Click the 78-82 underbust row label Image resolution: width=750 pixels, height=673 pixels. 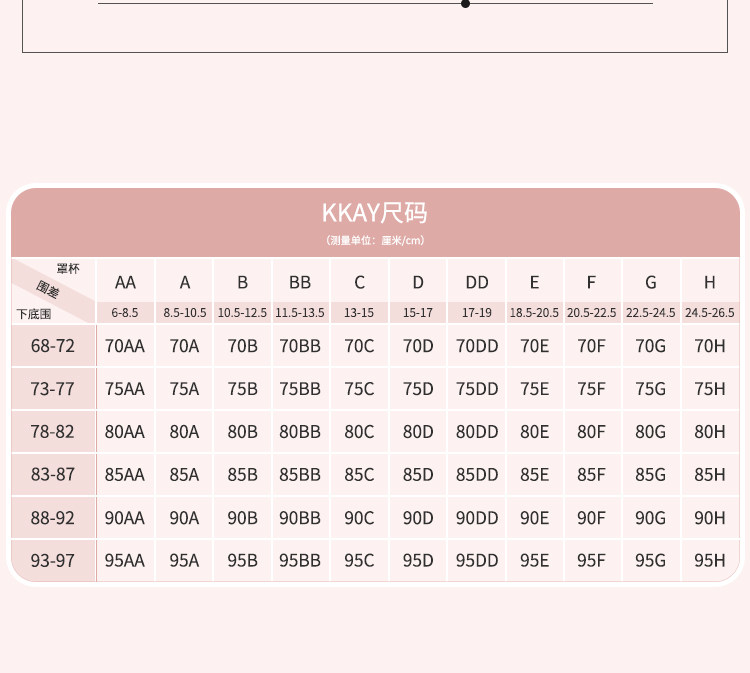tap(53, 431)
